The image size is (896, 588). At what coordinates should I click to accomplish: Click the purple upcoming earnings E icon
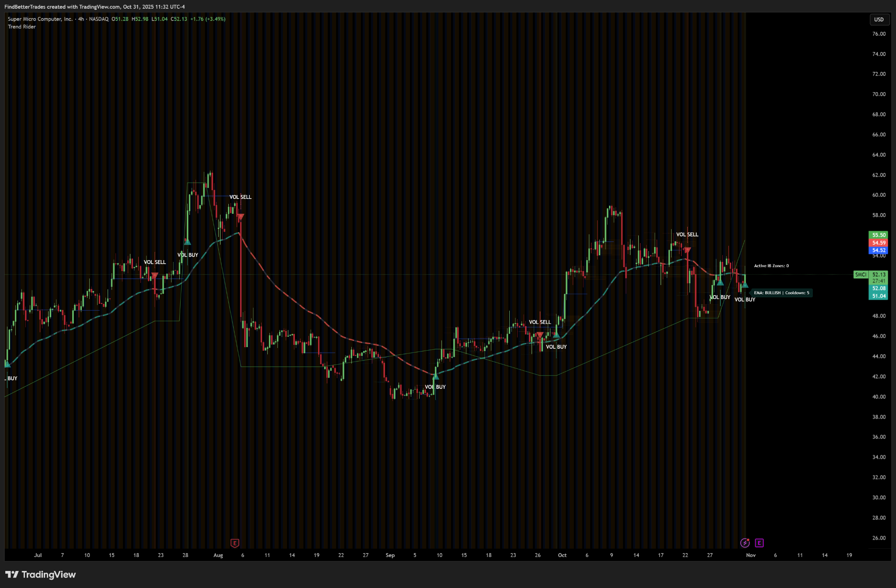[x=759, y=543]
